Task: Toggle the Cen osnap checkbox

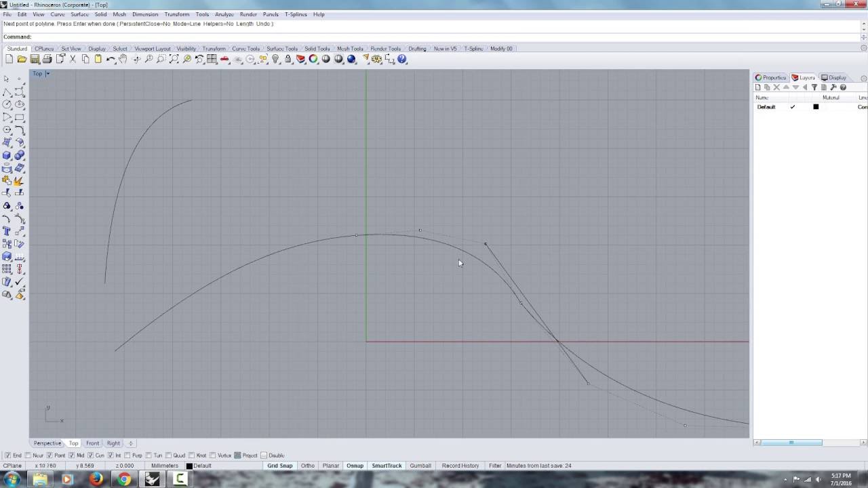Action: pyautogui.click(x=90, y=455)
